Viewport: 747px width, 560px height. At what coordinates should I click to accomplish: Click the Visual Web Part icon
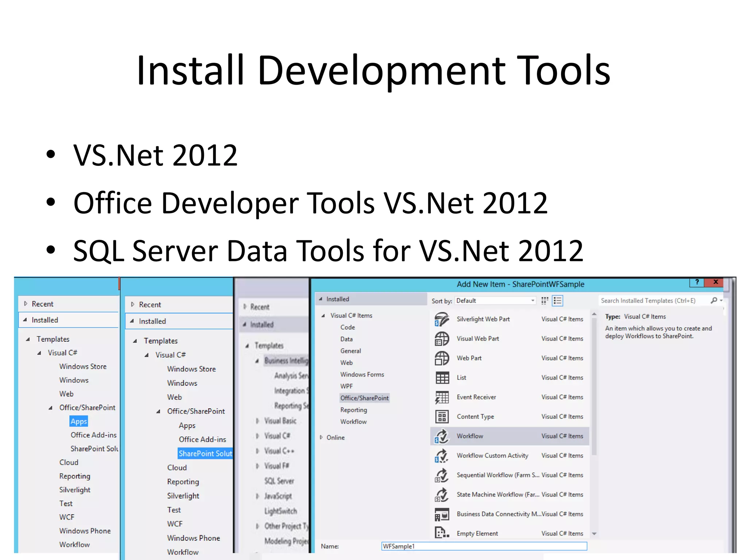click(x=442, y=339)
